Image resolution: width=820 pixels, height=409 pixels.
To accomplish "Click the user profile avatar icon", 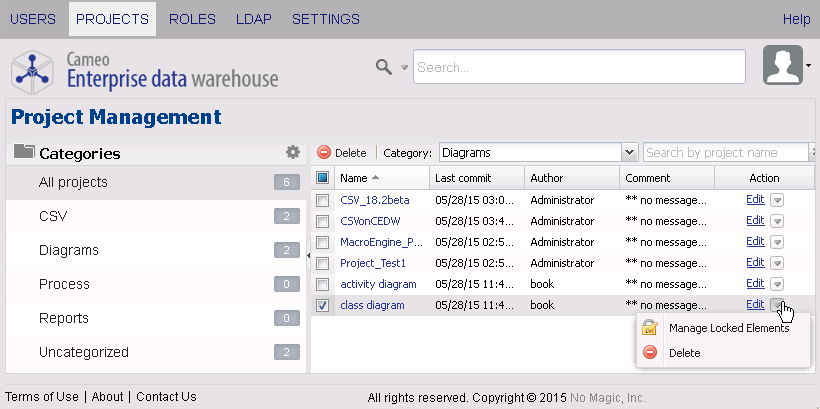I will [x=783, y=66].
